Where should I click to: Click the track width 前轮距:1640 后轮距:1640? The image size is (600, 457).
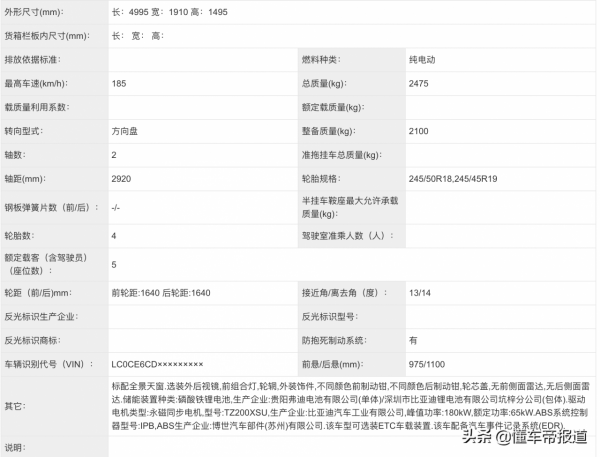tap(160, 292)
